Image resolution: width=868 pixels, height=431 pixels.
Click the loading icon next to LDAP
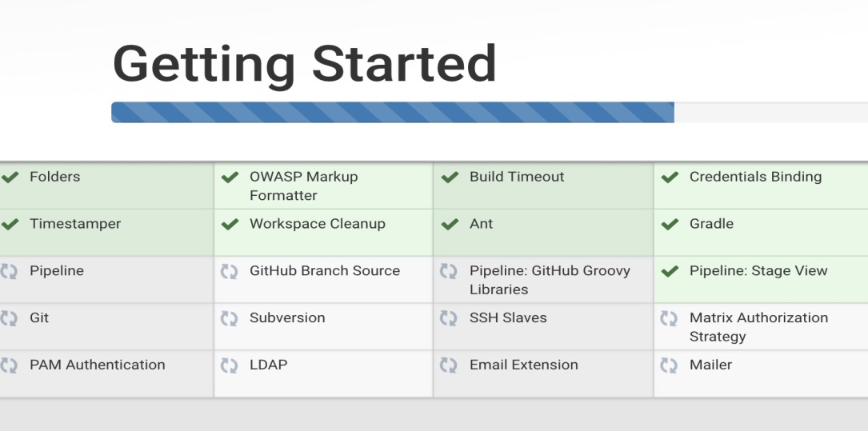click(229, 365)
